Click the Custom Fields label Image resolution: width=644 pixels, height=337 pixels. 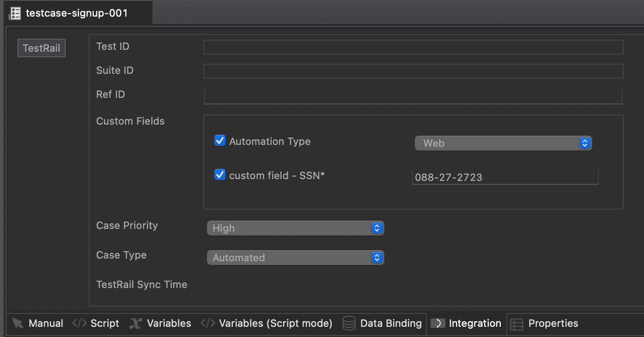(x=130, y=121)
